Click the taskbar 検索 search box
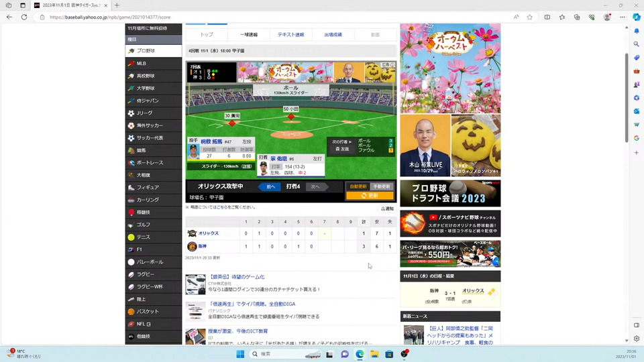The height and width of the screenshot is (362, 644). tap(286, 354)
